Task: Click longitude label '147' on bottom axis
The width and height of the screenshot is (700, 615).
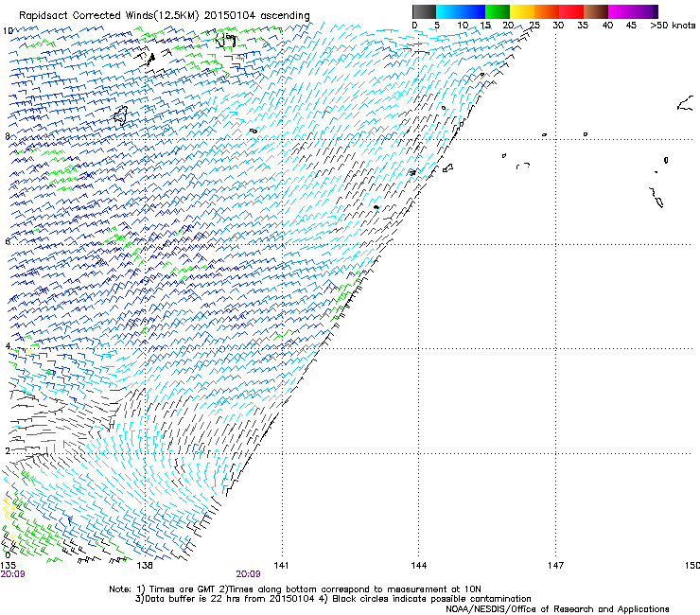Action: 556,566
